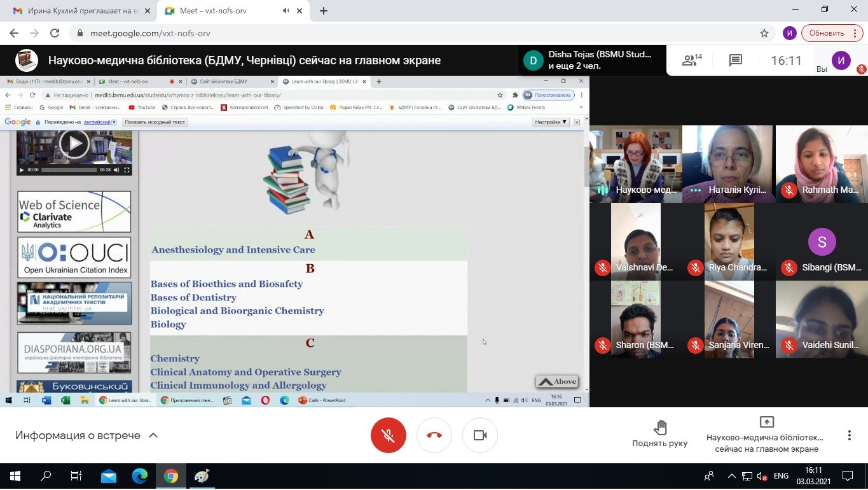Click the Обновить update button

pos(827,33)
